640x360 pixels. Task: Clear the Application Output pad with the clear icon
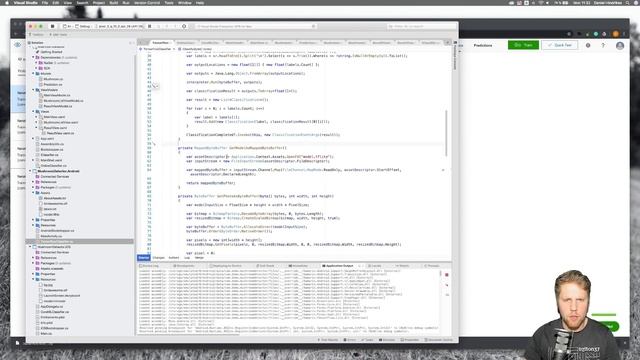tap(447, 284)
